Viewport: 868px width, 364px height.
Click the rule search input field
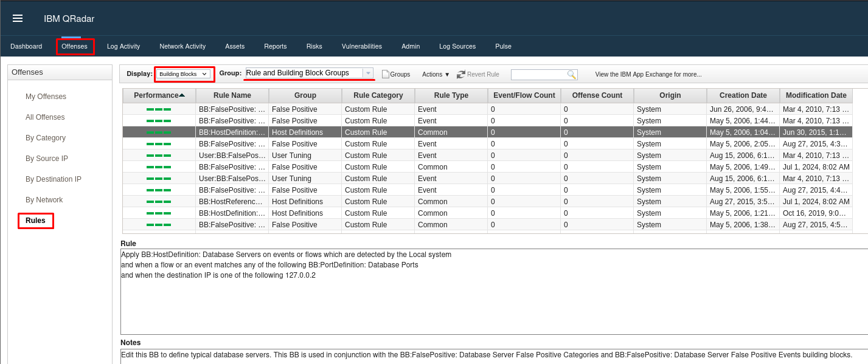[539, 74]
